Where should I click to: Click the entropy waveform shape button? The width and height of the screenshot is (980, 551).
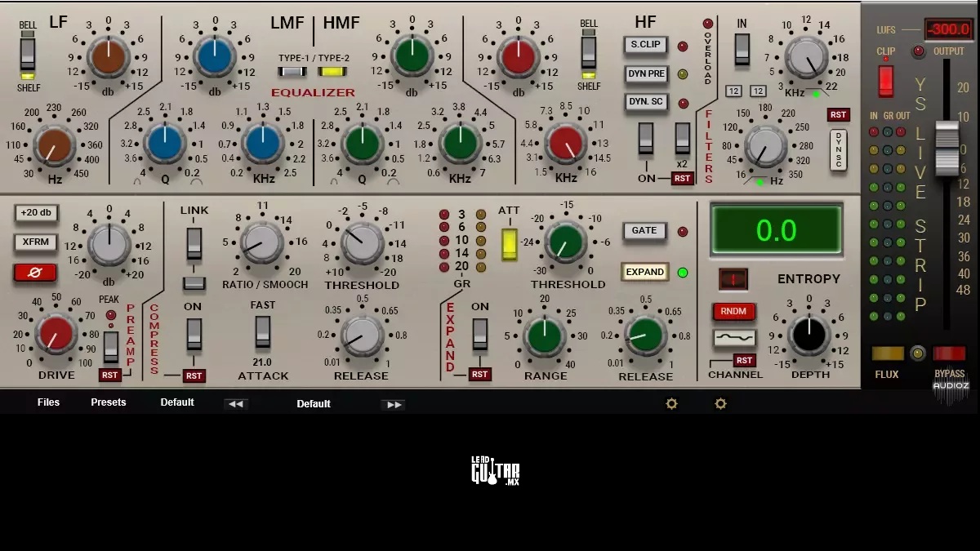[734, 338]
